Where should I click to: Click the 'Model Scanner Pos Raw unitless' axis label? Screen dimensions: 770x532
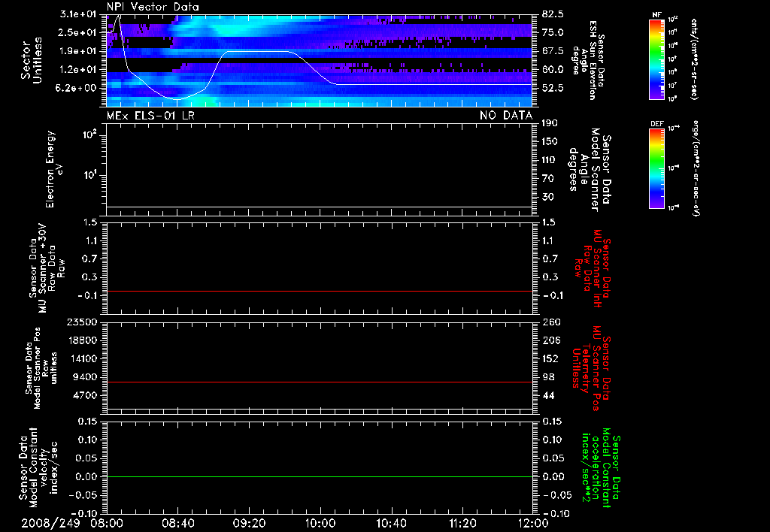[41, 367]
